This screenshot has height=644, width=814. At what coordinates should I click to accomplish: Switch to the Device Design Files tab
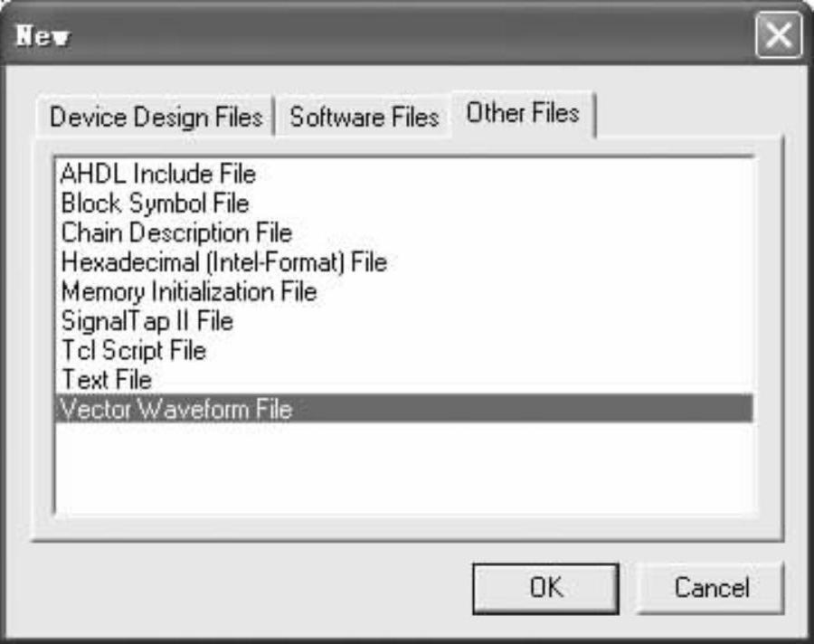[156, 118]
